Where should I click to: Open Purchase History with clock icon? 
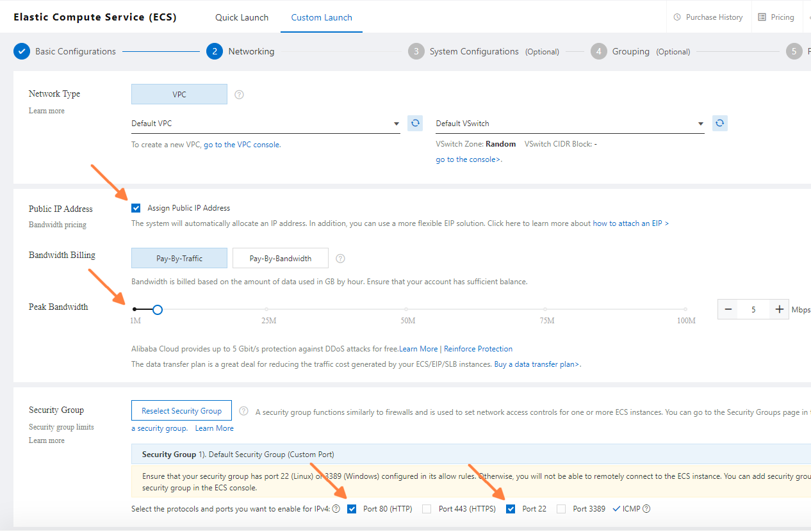[708, 17]
